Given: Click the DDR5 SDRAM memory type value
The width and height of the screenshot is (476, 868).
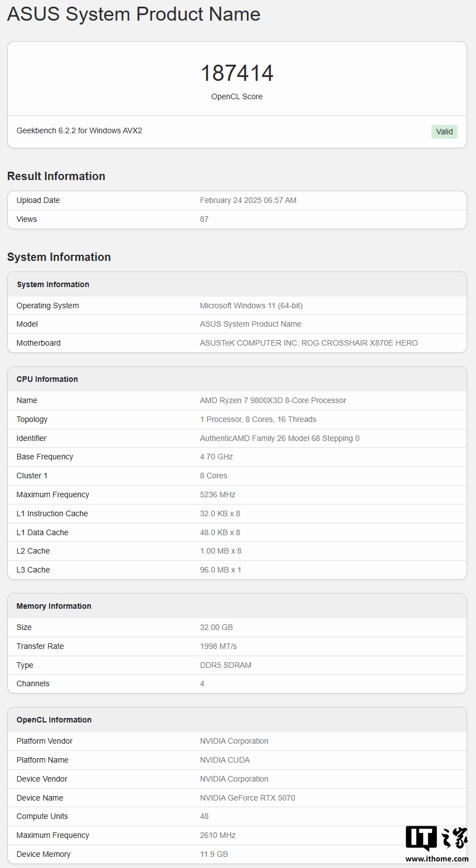Looking at the screenshot, I should [226, 665].
